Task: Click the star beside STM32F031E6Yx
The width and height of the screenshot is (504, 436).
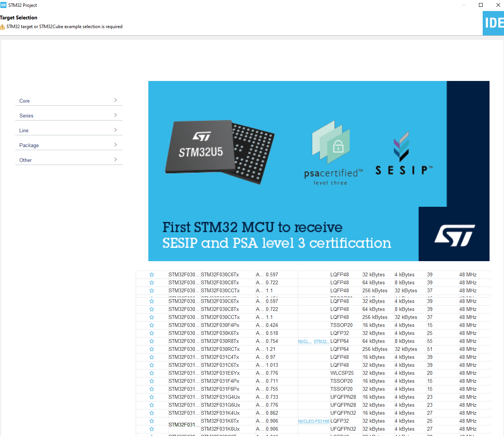Action: coord(152,373)
